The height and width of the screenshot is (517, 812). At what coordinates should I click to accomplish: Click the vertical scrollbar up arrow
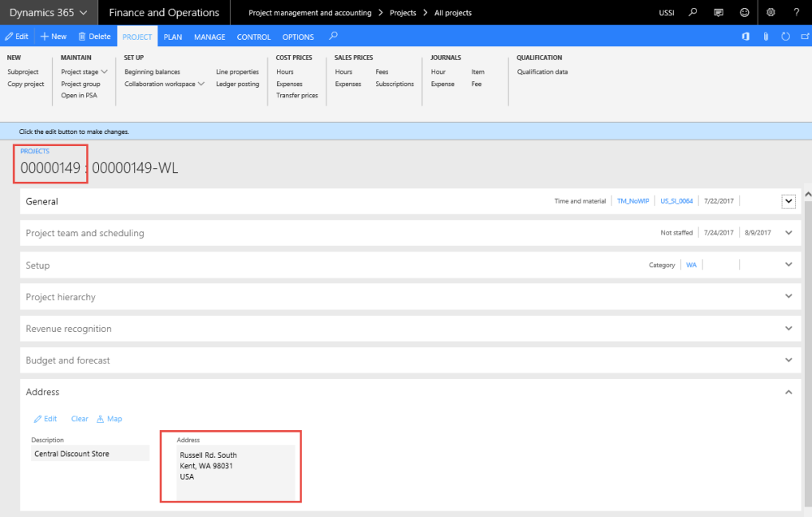pyautogui.click(x=808, y=195)
